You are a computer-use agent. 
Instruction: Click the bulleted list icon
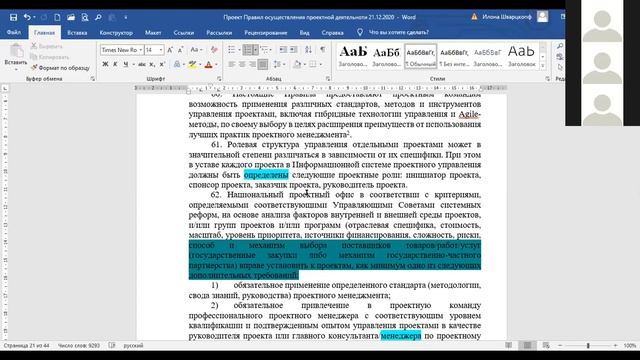[231, 50]
